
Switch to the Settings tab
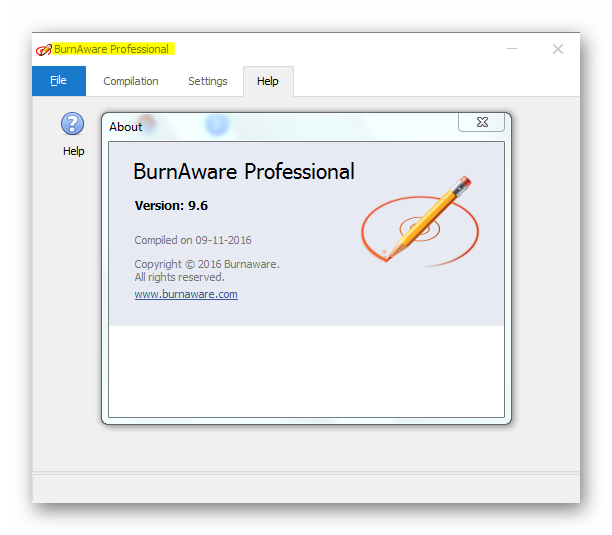(208, 81)
